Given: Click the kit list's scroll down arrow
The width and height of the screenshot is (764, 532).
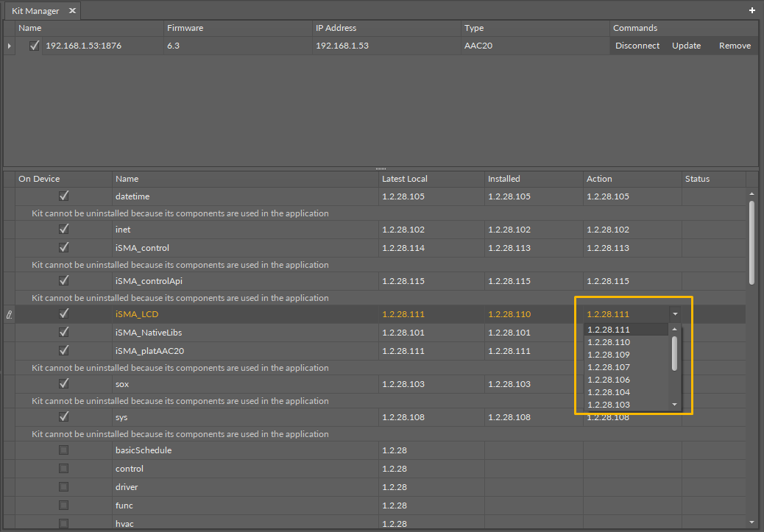Looking at the screenshot, I should point(751,522).
